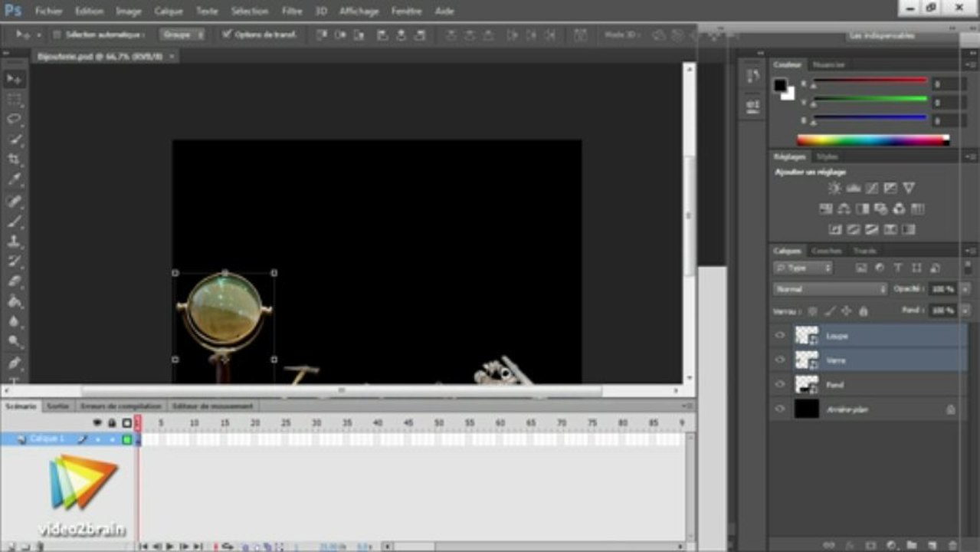Select the Paint Bucket tool
The image size is (980, 552).
[x=15, y=301]
